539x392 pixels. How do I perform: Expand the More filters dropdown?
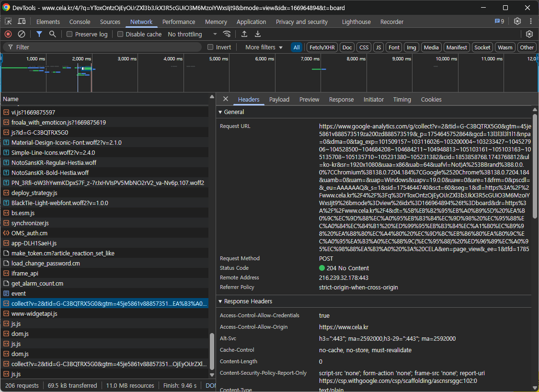(x=264, y=47)
